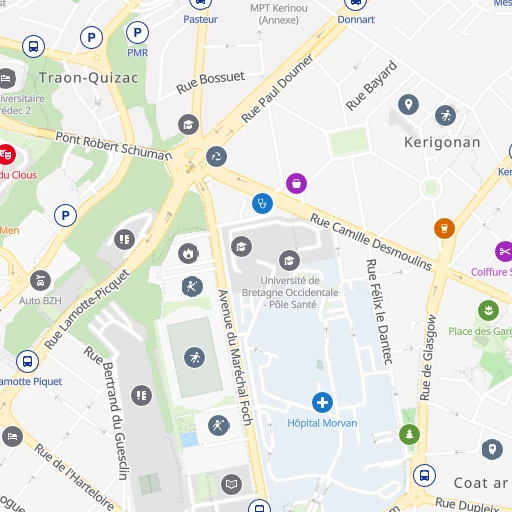The image size is (512, 512).
Task: Select the recycling point icon near Rue Paul Doumer
Action: 216,156
